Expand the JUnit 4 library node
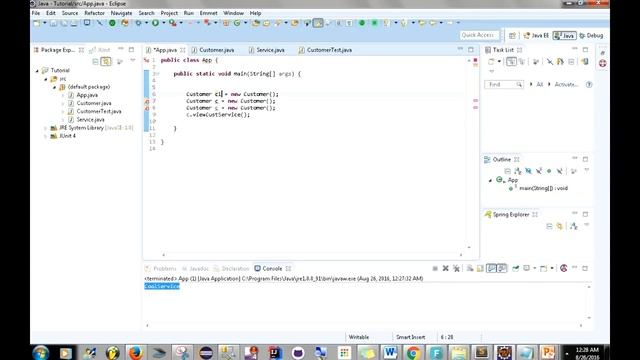Image resolution: width=640 pixels, height=360 pixels. 46,136
